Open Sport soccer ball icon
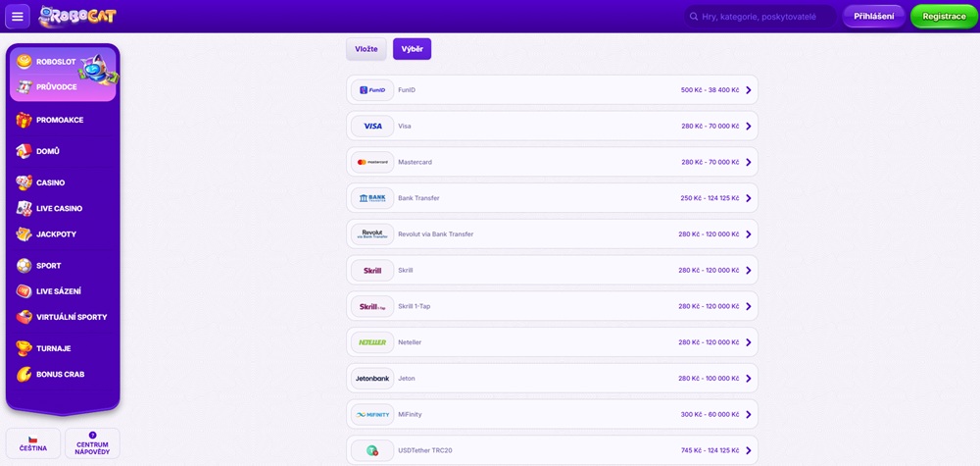The width and height of the screenshot is (980, 466). 24,266
